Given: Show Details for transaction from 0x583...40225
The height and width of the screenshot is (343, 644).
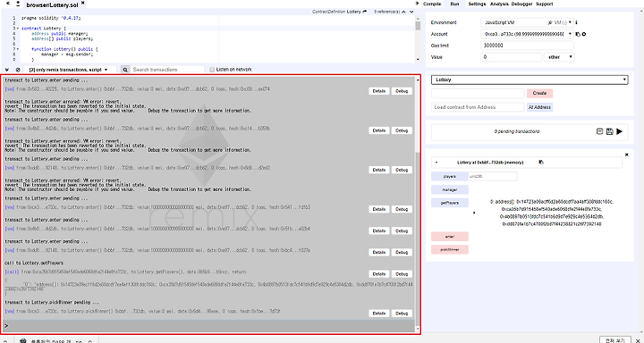Looking at the screenshot, I should pos(379,91).
